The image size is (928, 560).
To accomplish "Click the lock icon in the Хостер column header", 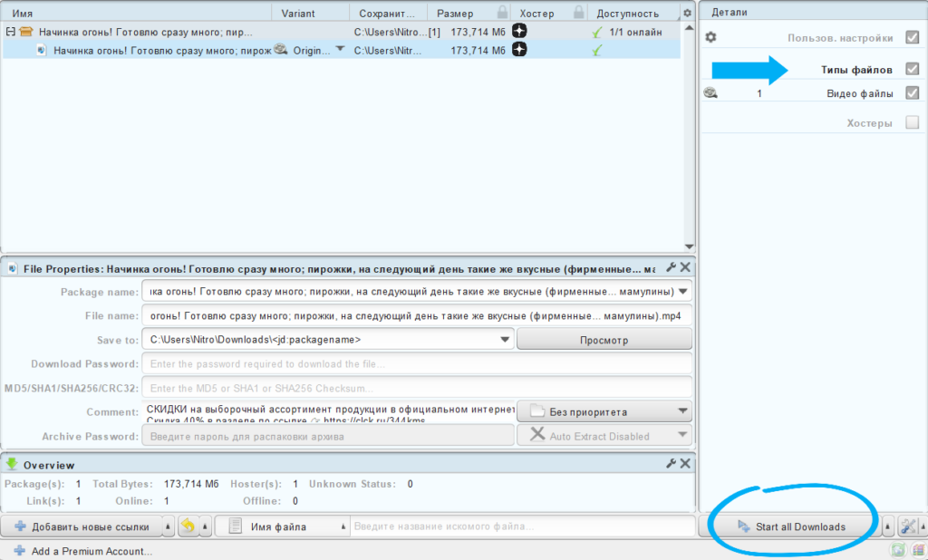I will pyautogui.click(x=579, y=13).
